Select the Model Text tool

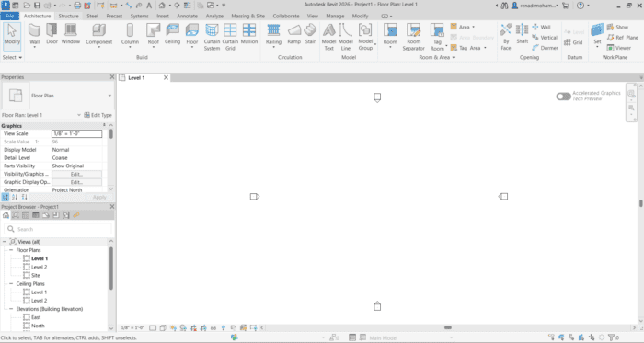point(329,37)
